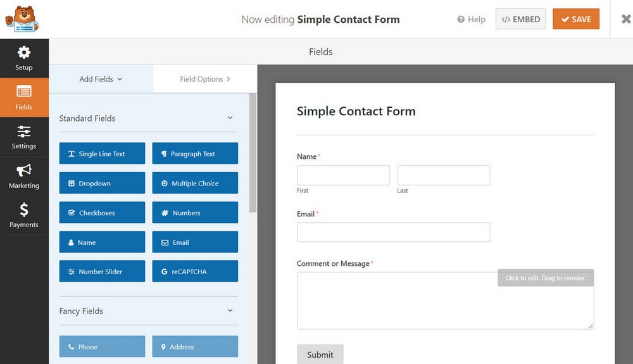
Task: Collapse the Fancy Fields section
Action: click(x=230, y=311)
